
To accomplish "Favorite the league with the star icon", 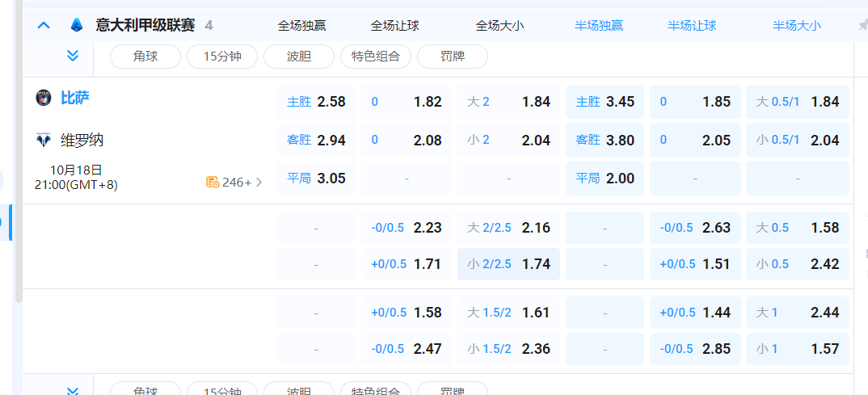I will click(862, 25).
